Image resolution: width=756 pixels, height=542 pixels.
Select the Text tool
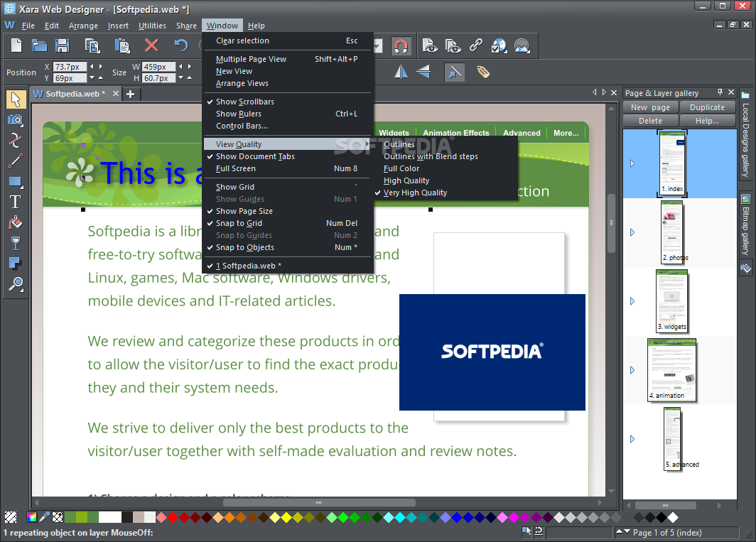(16, 202)
